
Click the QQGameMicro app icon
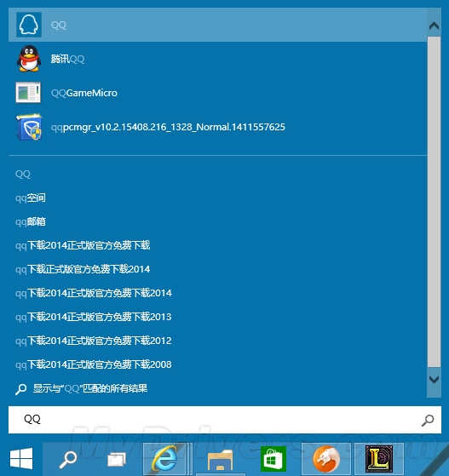[x=28, y=92]
